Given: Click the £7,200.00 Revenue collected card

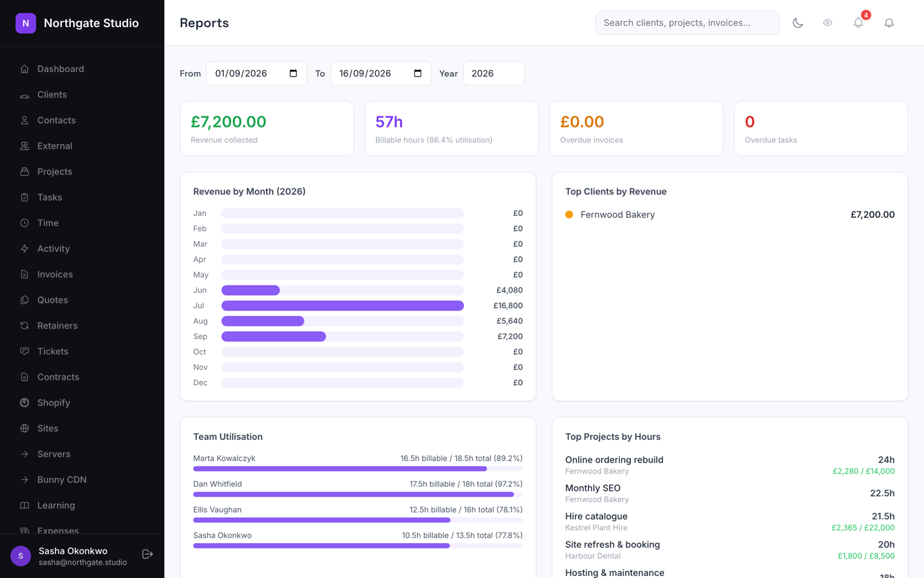Looking at the screenshot, I should 267,129.
